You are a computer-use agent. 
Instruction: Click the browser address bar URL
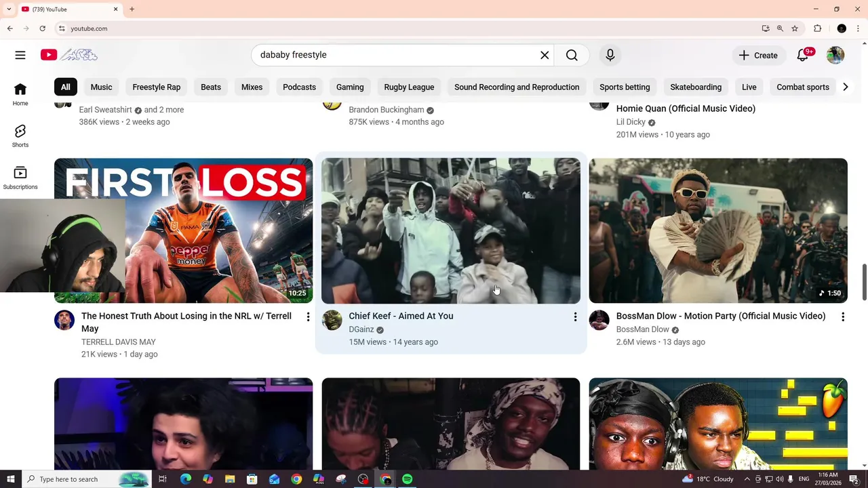[x=89, y=28]
